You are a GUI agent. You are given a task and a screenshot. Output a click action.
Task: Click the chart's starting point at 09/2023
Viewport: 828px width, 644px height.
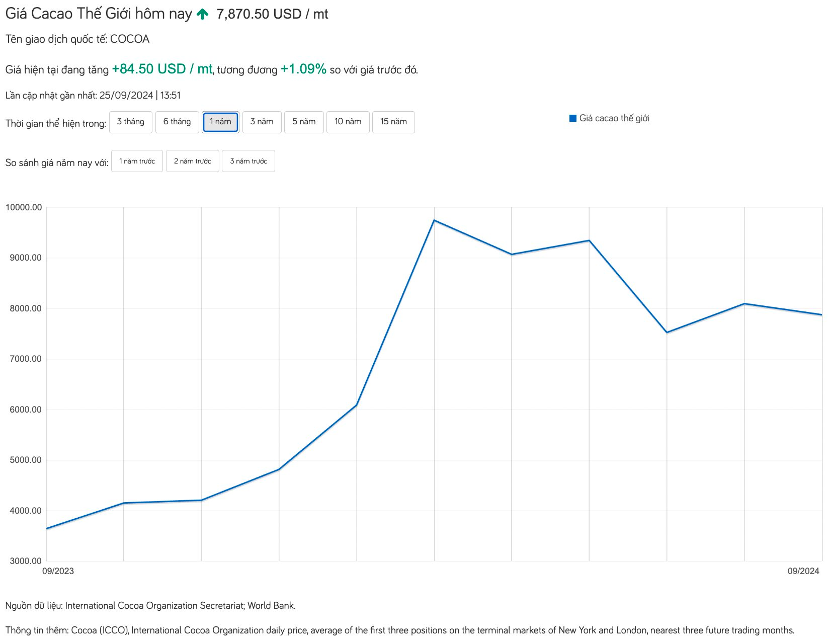47,528
